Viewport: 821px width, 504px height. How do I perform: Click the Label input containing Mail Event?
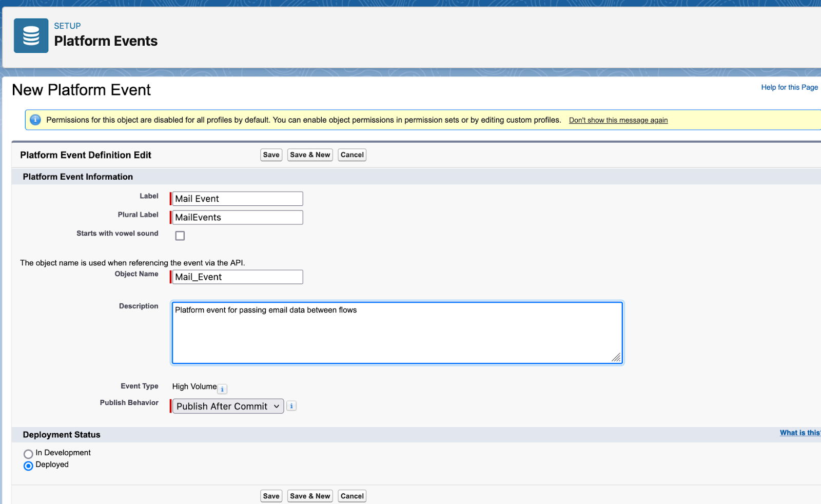(x=237, y=198)
